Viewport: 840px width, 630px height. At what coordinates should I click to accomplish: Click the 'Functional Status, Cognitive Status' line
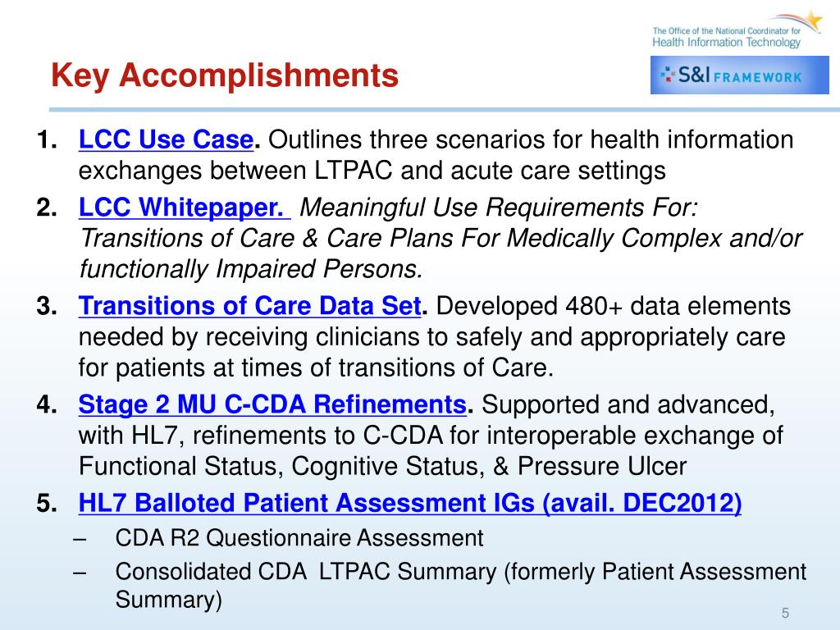pos(382,466)
